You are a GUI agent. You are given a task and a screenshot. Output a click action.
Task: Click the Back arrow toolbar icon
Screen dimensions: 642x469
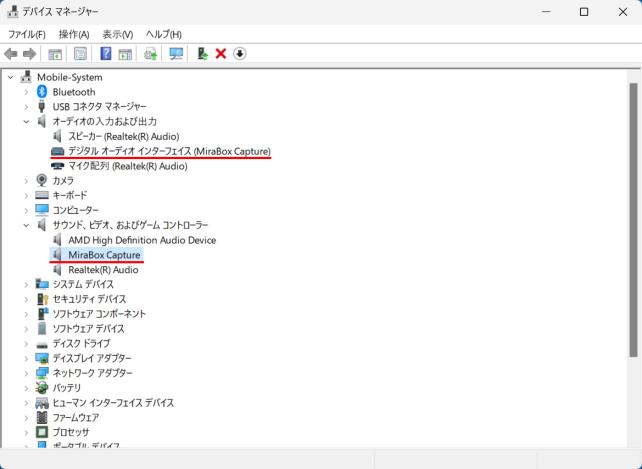click(x=11, y=54)
